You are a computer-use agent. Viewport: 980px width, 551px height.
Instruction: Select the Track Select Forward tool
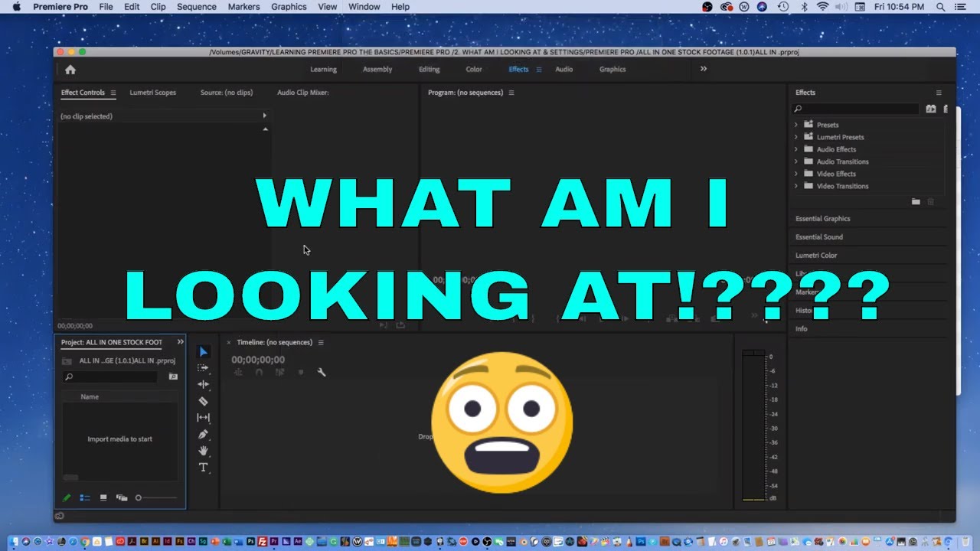(203, 368)
